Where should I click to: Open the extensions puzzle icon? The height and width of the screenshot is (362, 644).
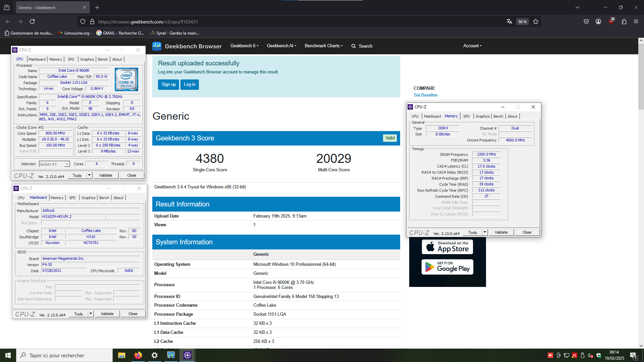click(x=624, y=21)
